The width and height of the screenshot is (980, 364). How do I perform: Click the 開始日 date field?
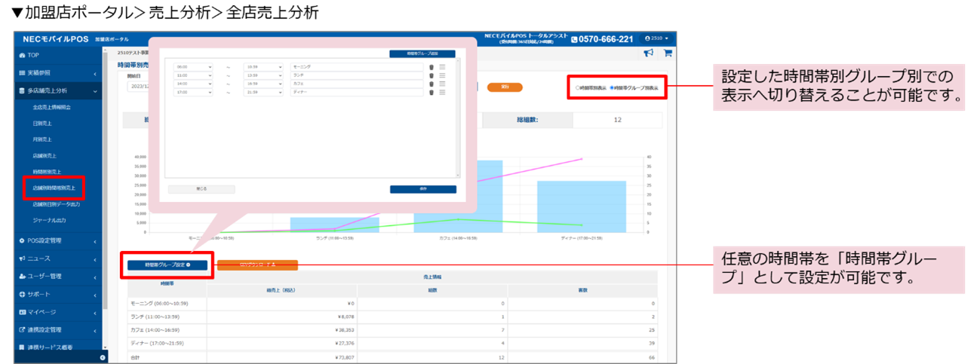pyautogui.click(x=137, y=87)
